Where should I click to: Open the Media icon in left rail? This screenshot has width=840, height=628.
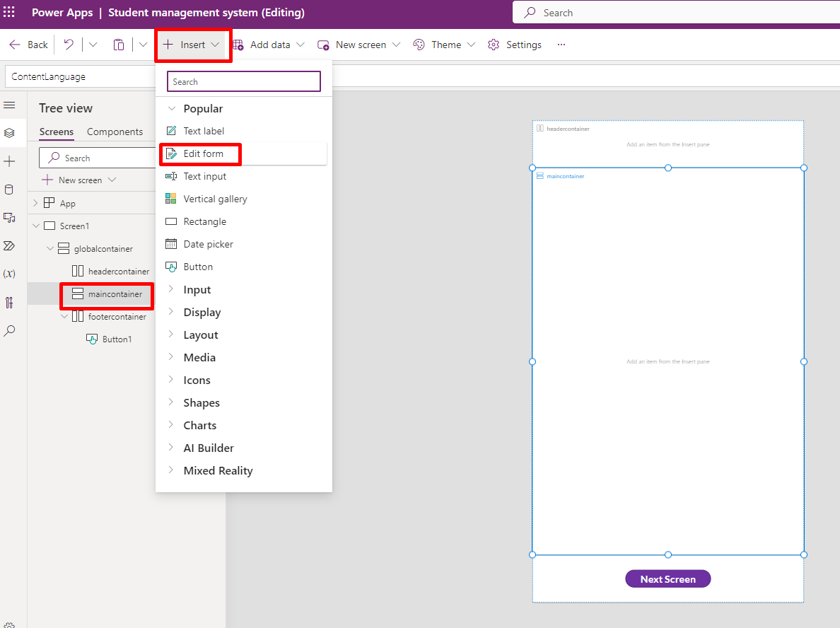[10, 218]
